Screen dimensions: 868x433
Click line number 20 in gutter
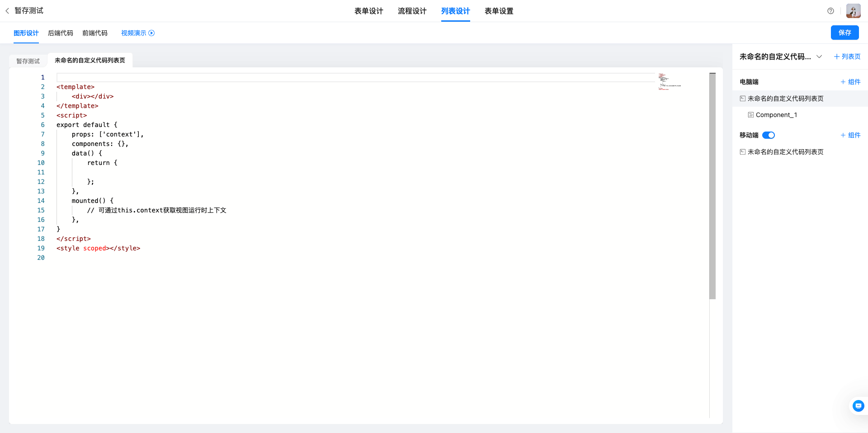pyautogui.click(x=41, y=258)
